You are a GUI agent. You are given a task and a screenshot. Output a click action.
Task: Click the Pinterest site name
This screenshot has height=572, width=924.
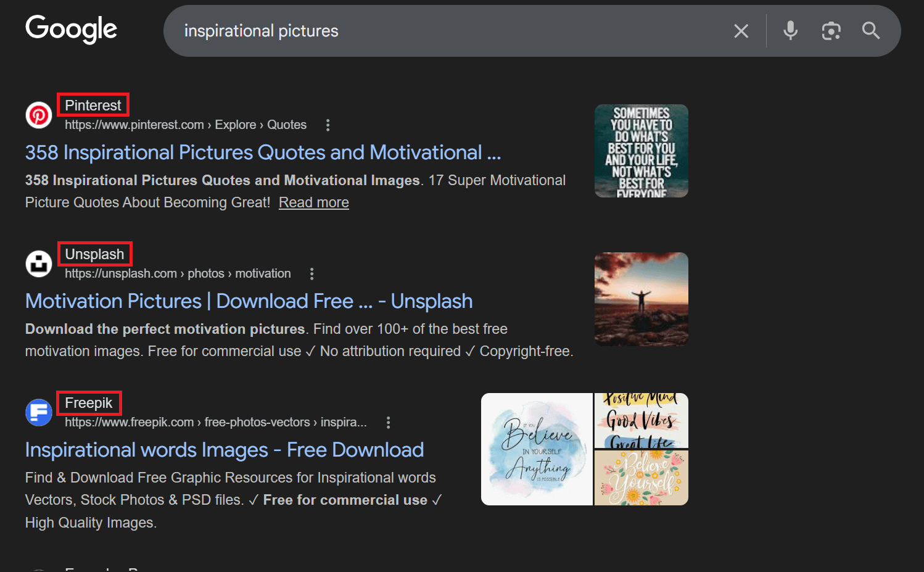click(93, 106)
